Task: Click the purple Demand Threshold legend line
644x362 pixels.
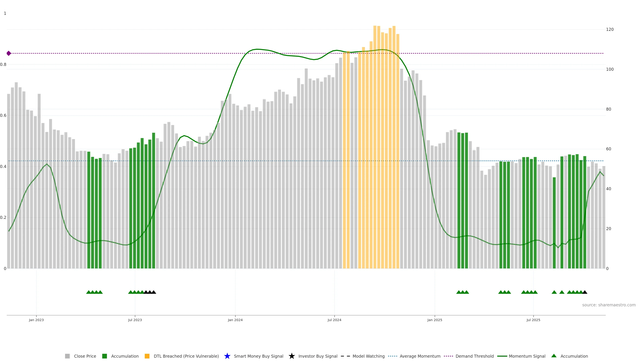Action: (448, 356)
